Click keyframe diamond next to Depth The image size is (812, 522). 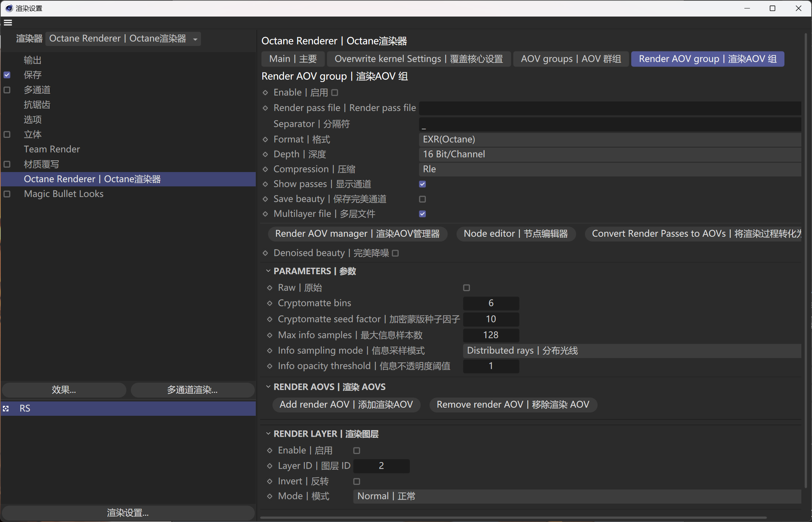265,154
